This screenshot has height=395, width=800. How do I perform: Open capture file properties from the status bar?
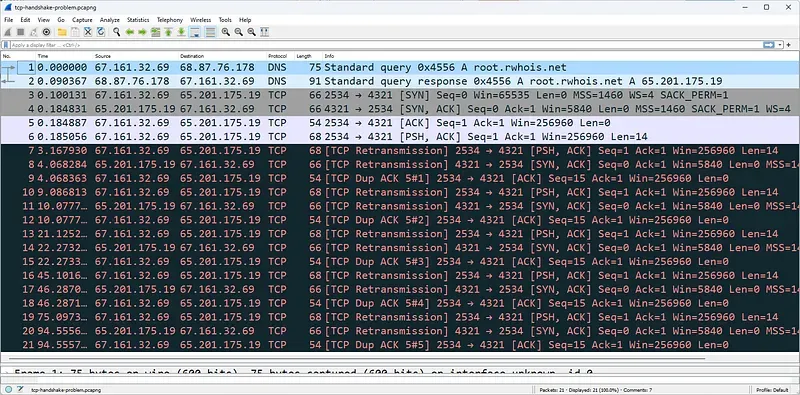20,389
